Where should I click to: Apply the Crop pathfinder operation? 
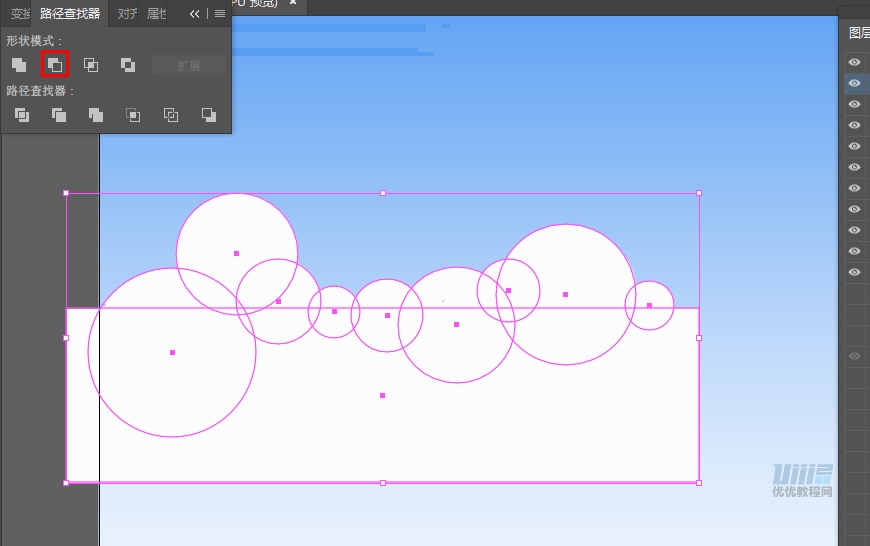pos(133,115)
